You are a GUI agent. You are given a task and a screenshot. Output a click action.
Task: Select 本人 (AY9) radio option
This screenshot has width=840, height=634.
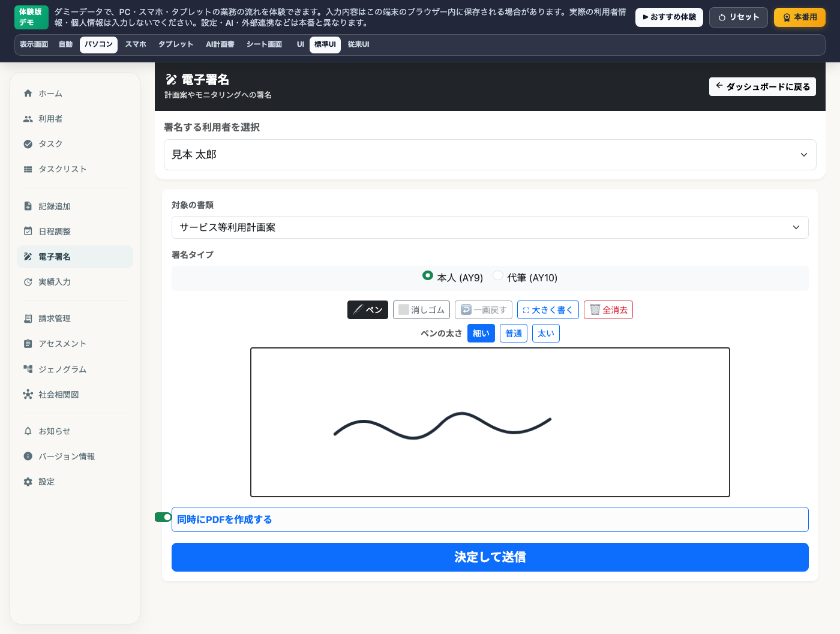428,275
